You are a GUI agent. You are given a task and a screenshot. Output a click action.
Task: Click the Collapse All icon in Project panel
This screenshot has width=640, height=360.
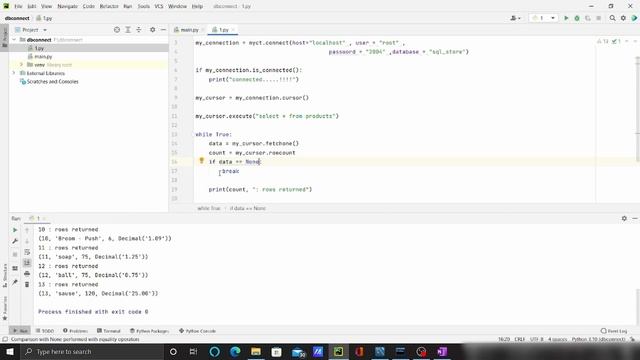[x=139, y=30]
